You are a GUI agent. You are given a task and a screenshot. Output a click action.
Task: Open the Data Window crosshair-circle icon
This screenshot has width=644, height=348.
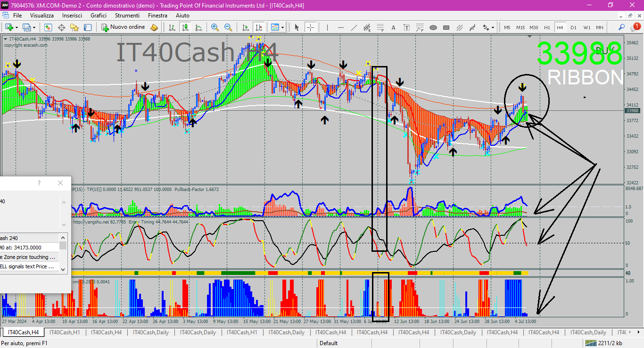click(x=62, y=27)
